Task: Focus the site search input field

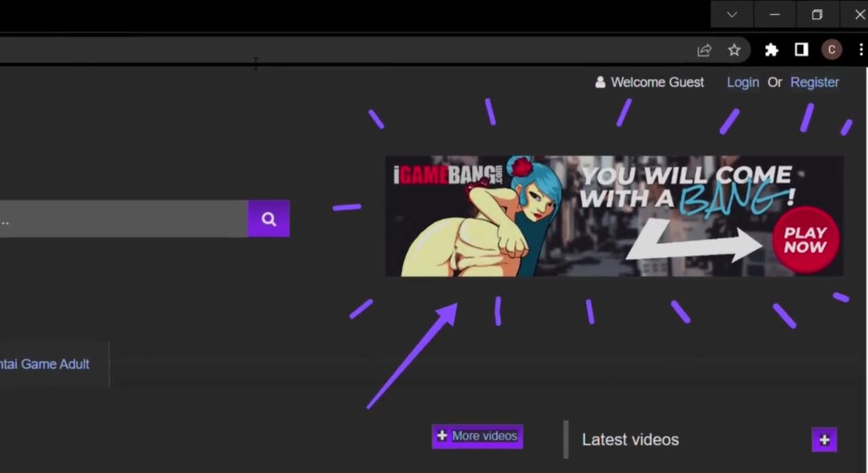Action: pyautogui.click(x=122, y=219)
